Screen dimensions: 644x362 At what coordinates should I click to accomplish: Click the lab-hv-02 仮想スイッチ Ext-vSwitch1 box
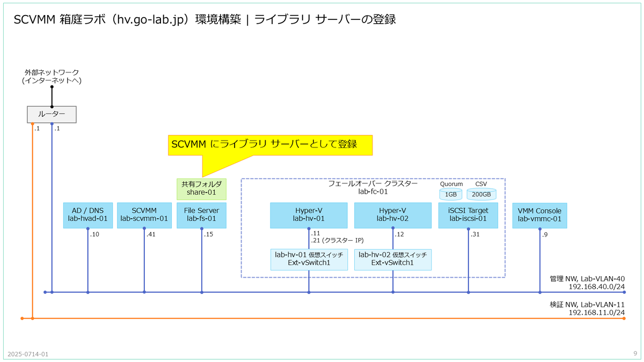click(393, 259)
